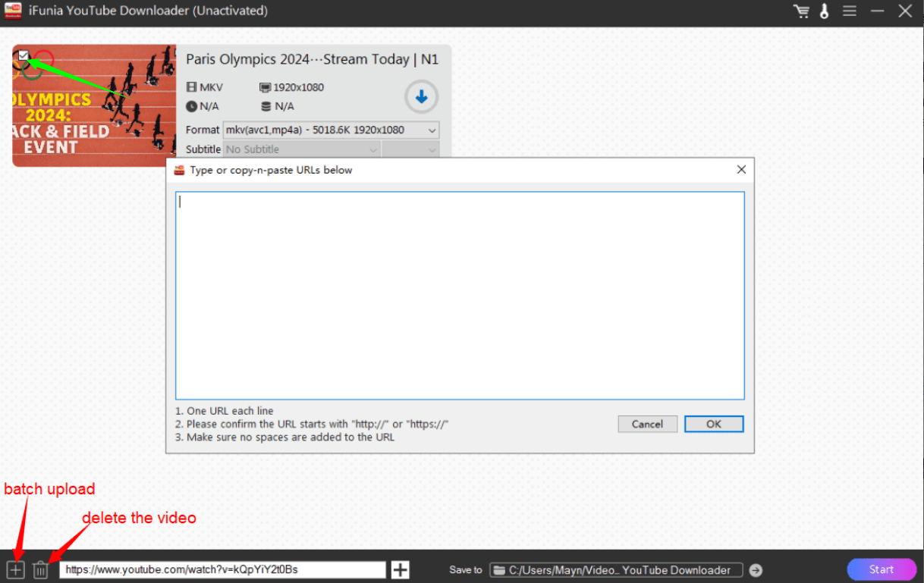924x583 pixels.
Task: Open the hamburger menu in title bar
Action: [850, 11]
